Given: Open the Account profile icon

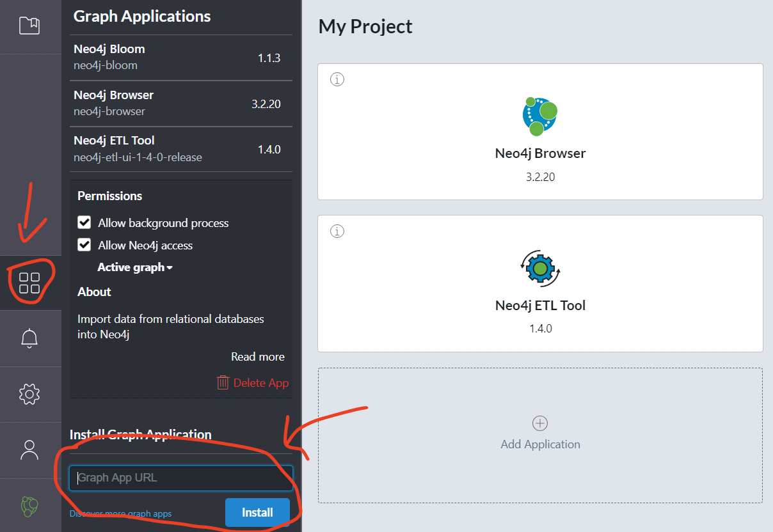Looking at the screenshot, I should [x=30, y=450].
